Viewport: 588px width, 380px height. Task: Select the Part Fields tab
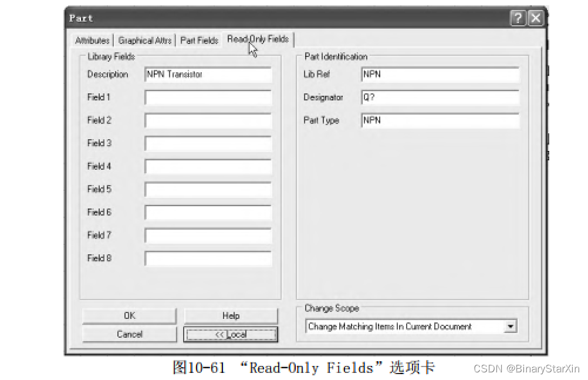coord(199,40)
